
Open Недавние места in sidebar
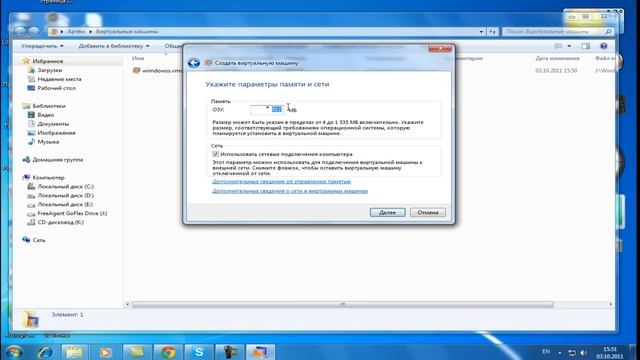point(59,79)
